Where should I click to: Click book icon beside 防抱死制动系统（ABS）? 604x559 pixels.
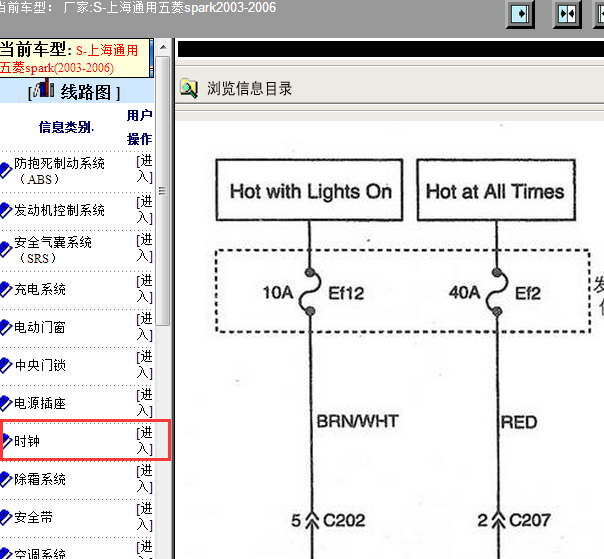point(5,171)
